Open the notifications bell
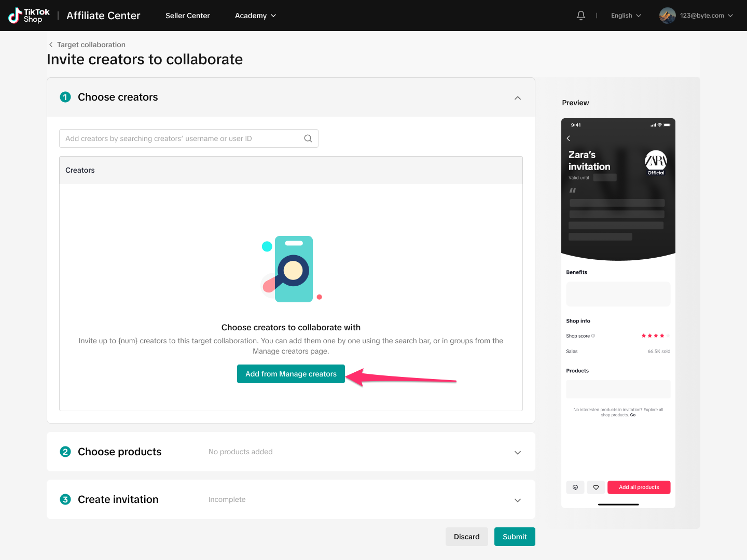Screen dimensions: 747x560 581,16
